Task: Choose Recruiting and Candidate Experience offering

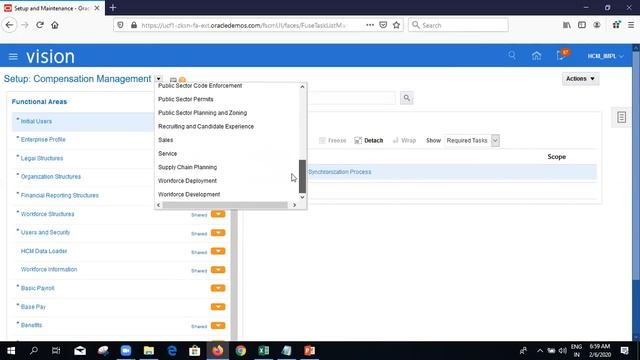Action: click(206, 127)
